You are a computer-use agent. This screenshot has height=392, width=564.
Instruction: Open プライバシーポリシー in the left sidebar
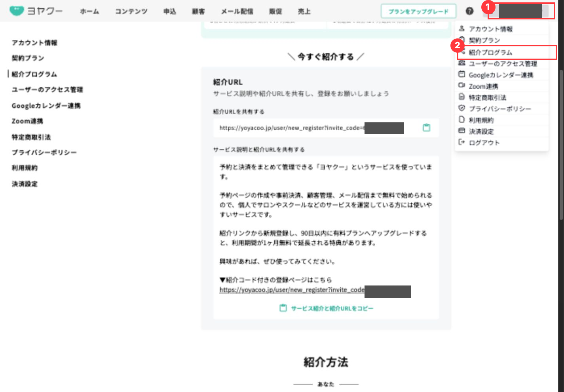coord(44,152)
